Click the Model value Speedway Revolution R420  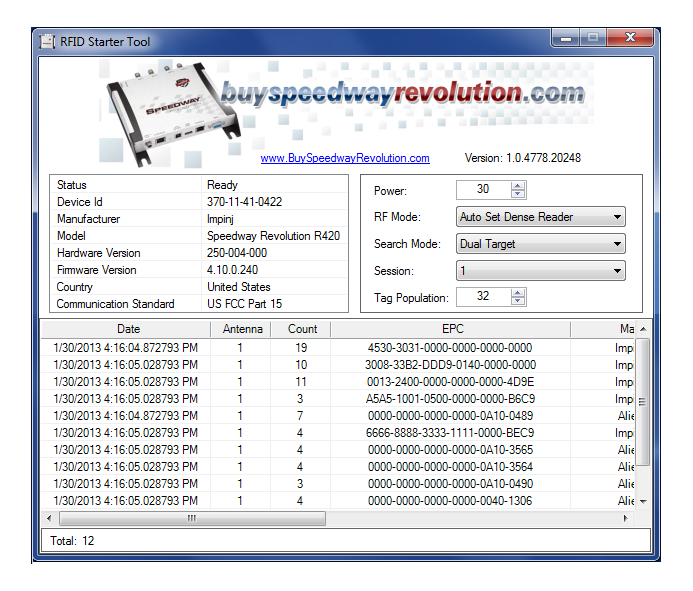273,236
